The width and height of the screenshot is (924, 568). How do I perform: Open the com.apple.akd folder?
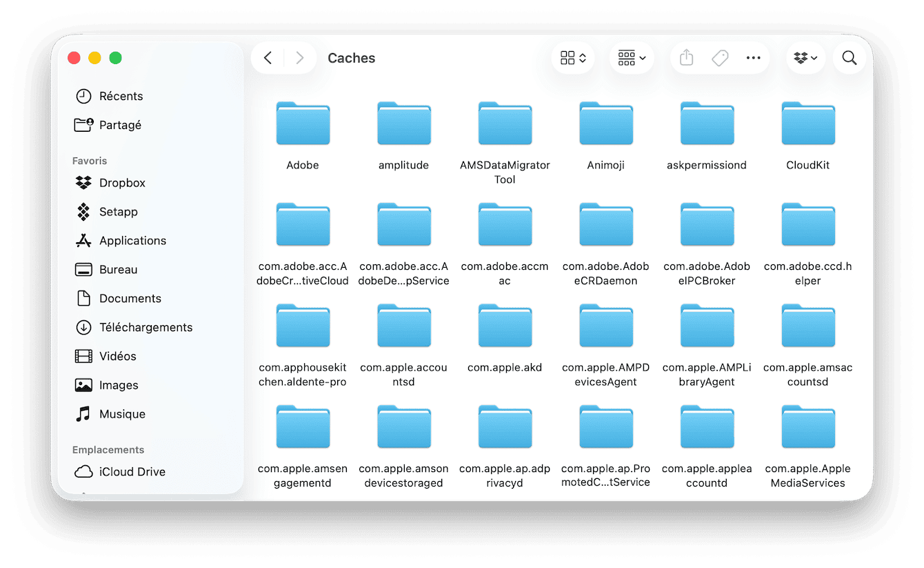click(x=505, y=326)
